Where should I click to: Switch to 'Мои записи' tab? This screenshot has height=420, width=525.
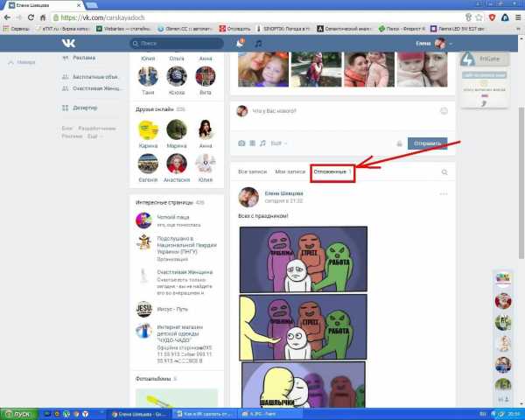pos(290,171)
